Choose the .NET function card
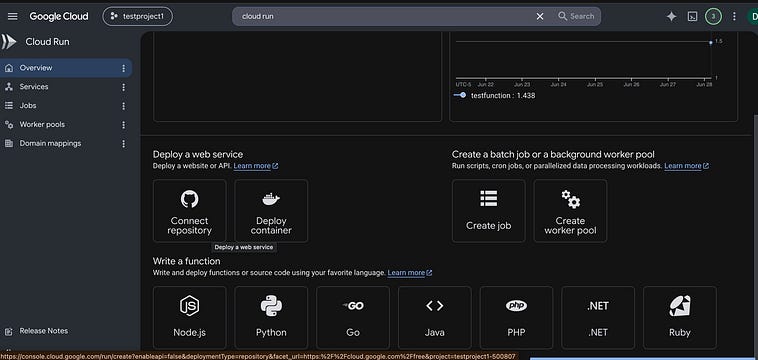Screen dimensions: 758x360 (598, 317)
